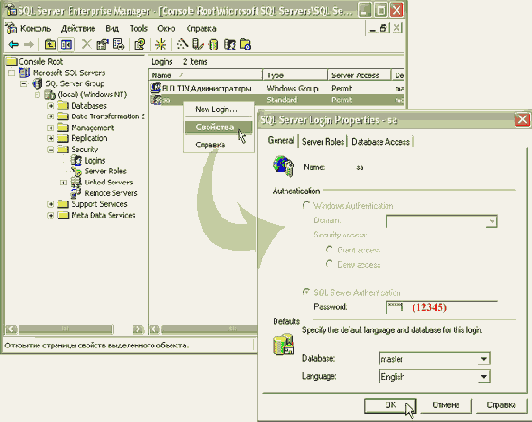This screenshot has height=422, width=532.
Task: Sort logins by the Type column header
Action: tap(295, 75)
